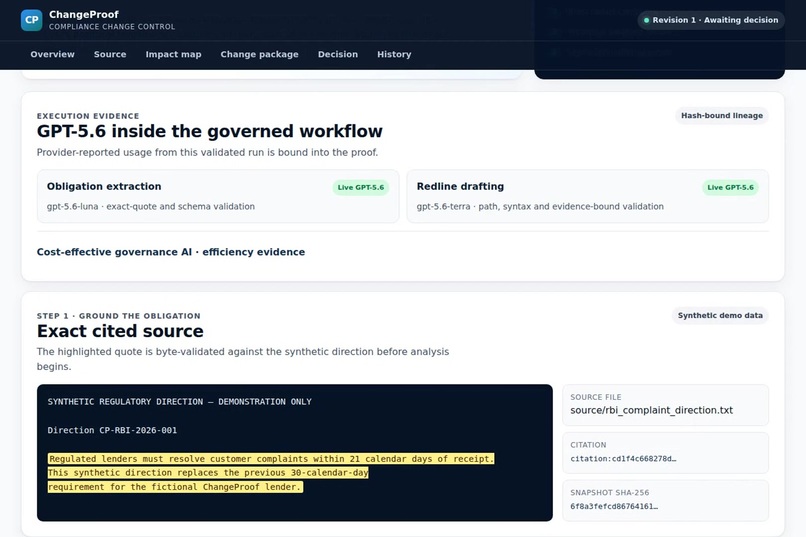Click the gpt-5.6-terra model description text

click(540, 207)
